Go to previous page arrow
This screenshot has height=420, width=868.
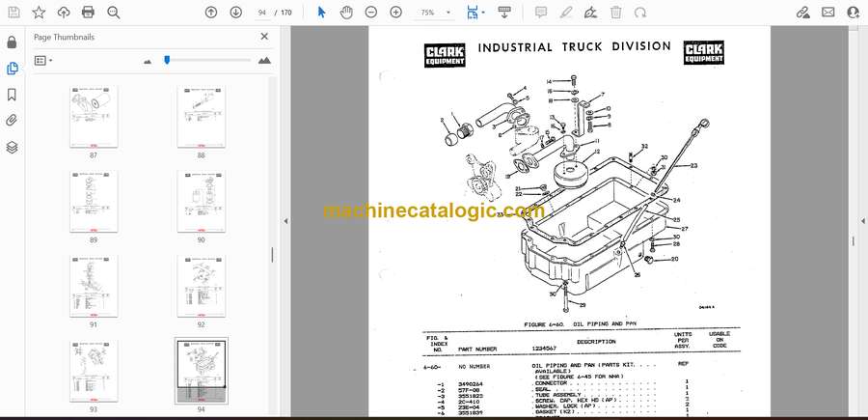tap(211, 13)
